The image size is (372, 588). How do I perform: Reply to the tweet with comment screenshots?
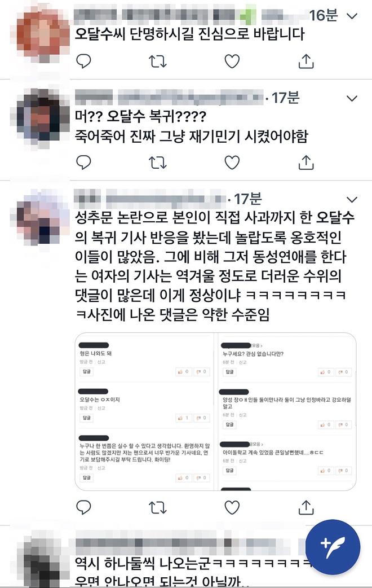[83, 507]
